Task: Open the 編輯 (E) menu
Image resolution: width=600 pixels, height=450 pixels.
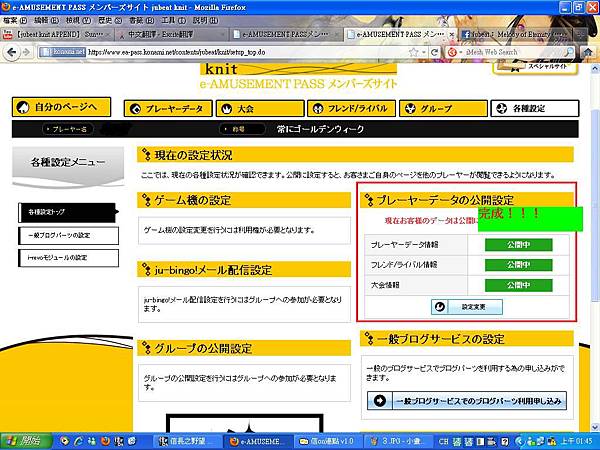Action: click(46, 20)
